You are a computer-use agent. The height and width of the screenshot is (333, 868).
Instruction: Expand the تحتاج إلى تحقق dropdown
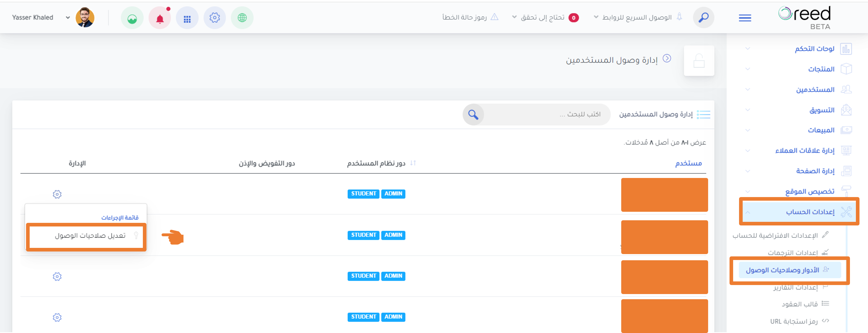(546, 17)
